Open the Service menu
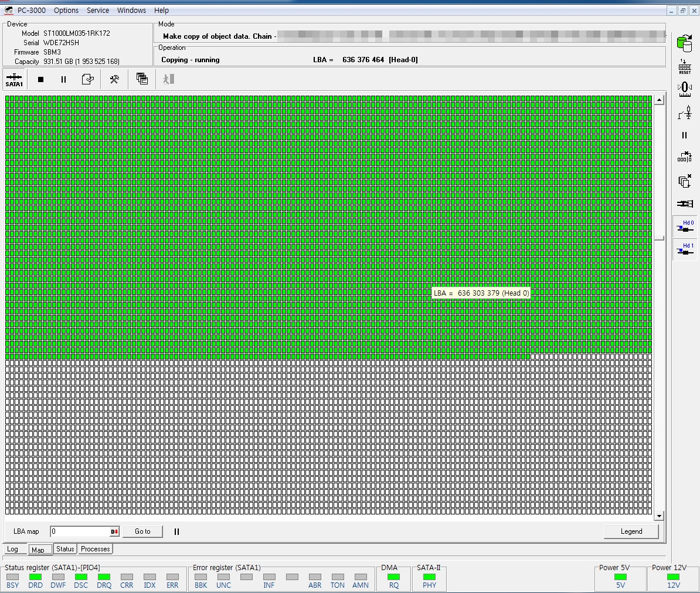This screenshot has width=700, height=593. 98,11
